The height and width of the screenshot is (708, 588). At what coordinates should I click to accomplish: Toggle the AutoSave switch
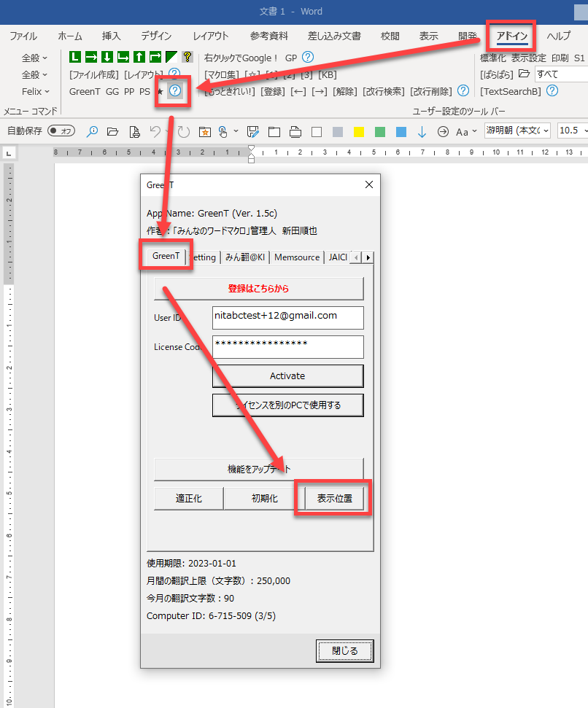tap(61, 131)
